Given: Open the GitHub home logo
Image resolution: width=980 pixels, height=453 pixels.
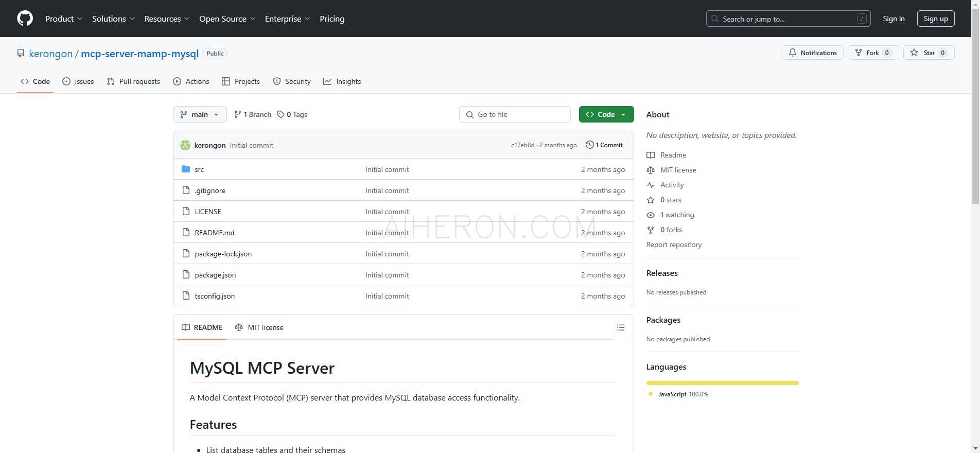Looking at the screenshot, I should 25,19.
